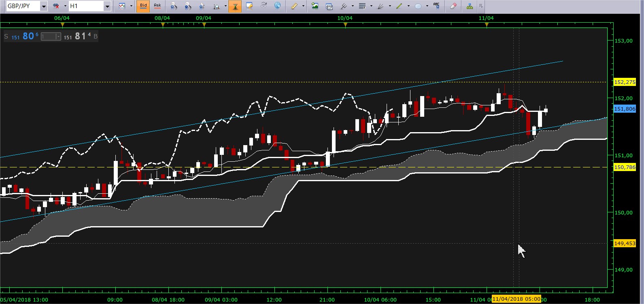The width and height of the screenshot is (644, 304).
Task: Select the 149,453 crosshair price label
Action: tap(625, 243)
